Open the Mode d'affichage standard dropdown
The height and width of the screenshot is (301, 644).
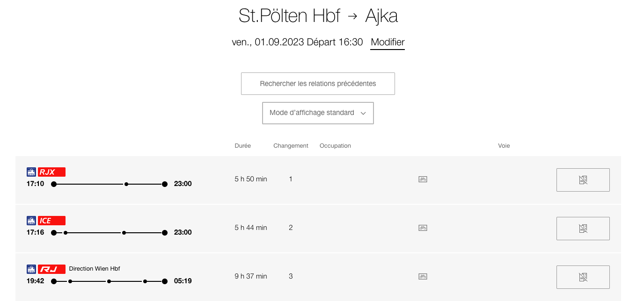(x=318, y=113)
